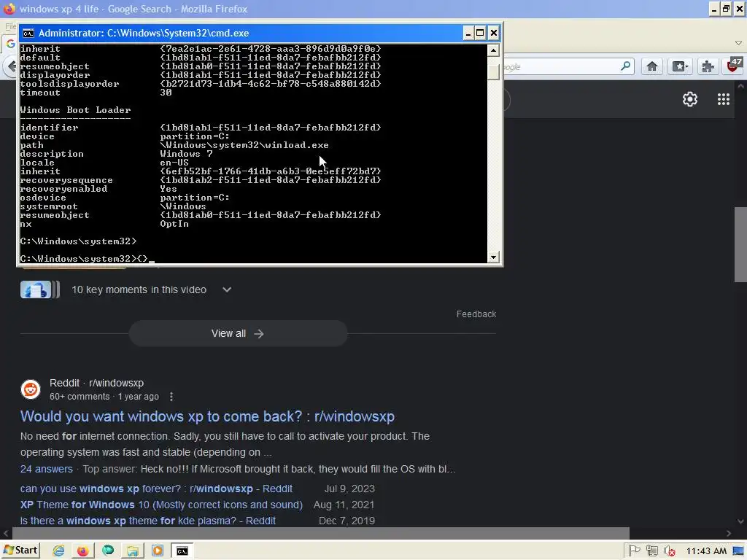Click the Reddit logo icon
Screen dimensions: 747x560
pos(31,389)
